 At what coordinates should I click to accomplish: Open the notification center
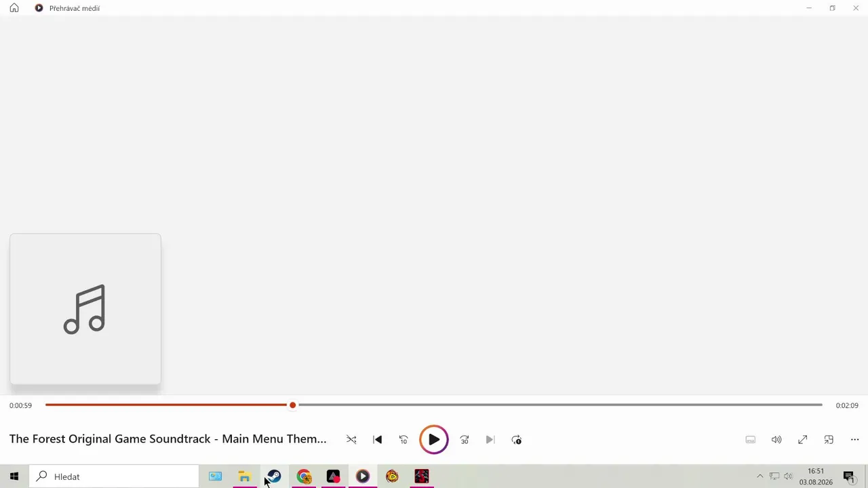(x=848, y=476)
